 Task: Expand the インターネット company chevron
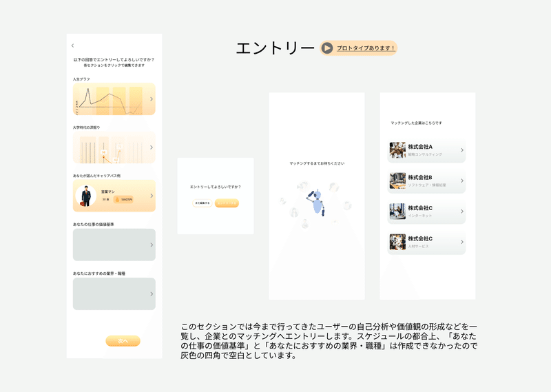click(461, 212)
